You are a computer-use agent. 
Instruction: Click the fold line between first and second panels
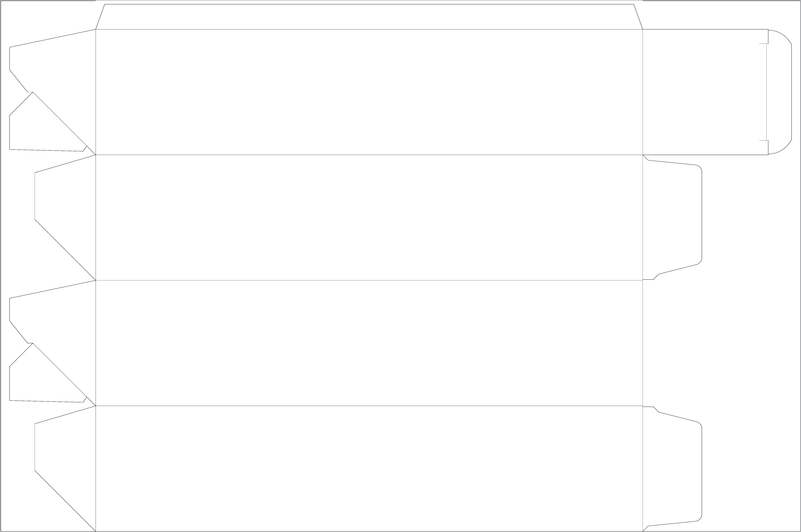pos(369,155)
